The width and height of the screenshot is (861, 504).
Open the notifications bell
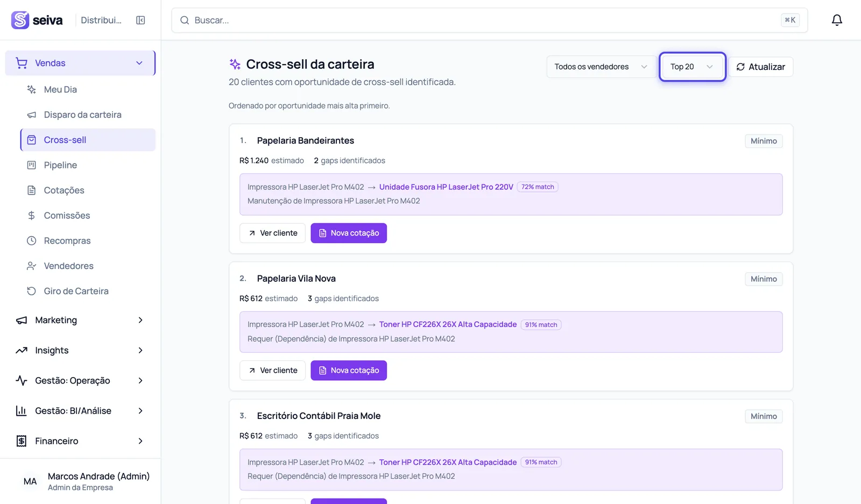click(837, 20)
